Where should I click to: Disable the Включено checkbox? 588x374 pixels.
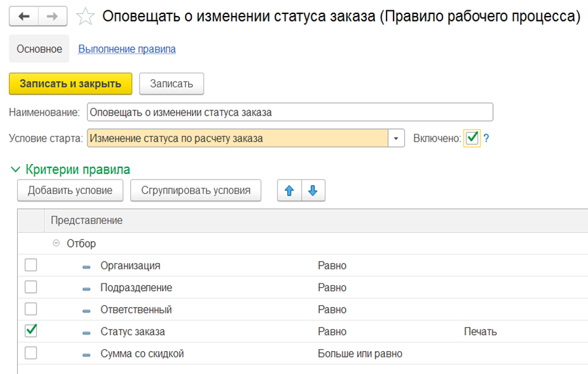point(472,138)
